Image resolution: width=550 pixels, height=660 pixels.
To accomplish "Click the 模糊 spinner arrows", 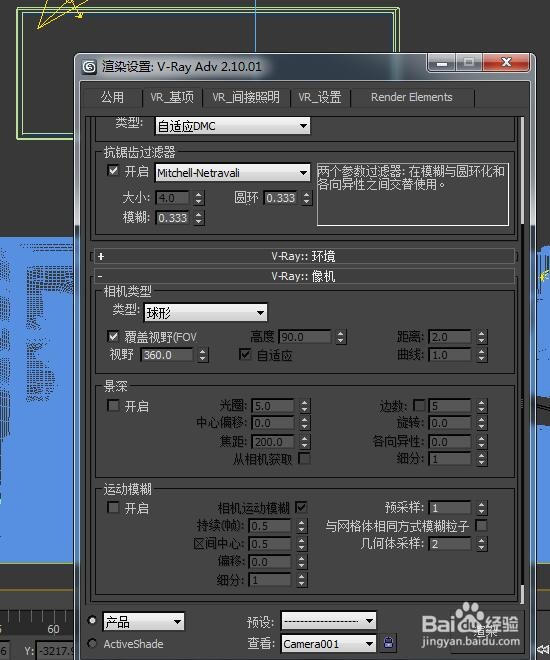I will (x=199, y=218).
